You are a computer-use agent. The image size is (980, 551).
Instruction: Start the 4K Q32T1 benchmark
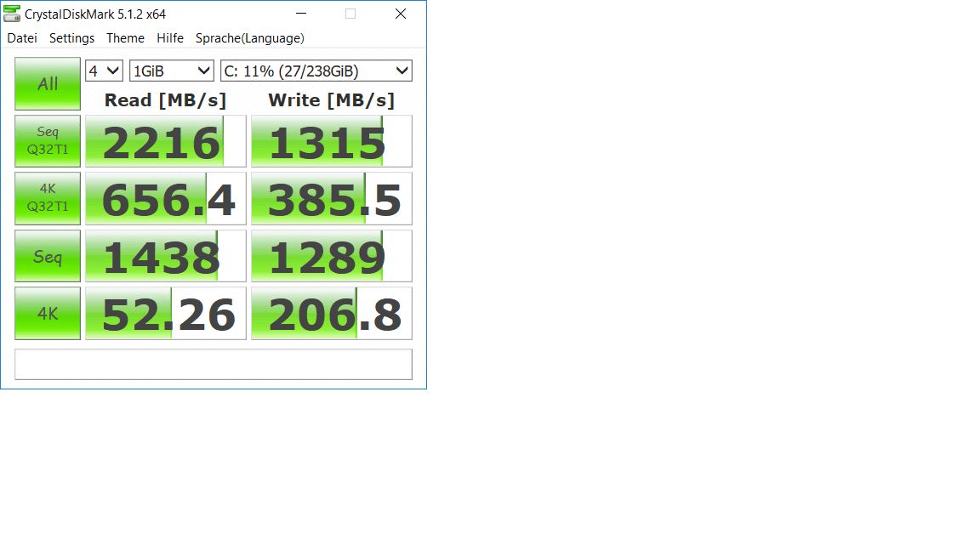(48, 198)
